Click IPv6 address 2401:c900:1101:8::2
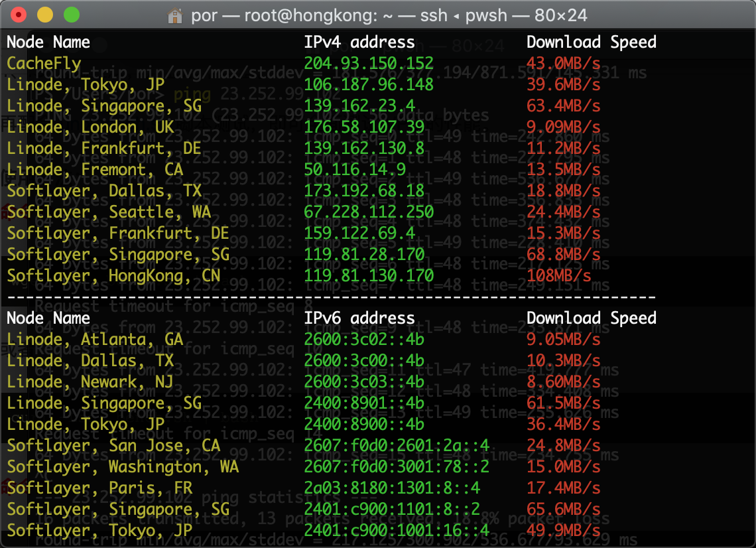This screenshot has width=756, height=548. click(x=392, y=509)
